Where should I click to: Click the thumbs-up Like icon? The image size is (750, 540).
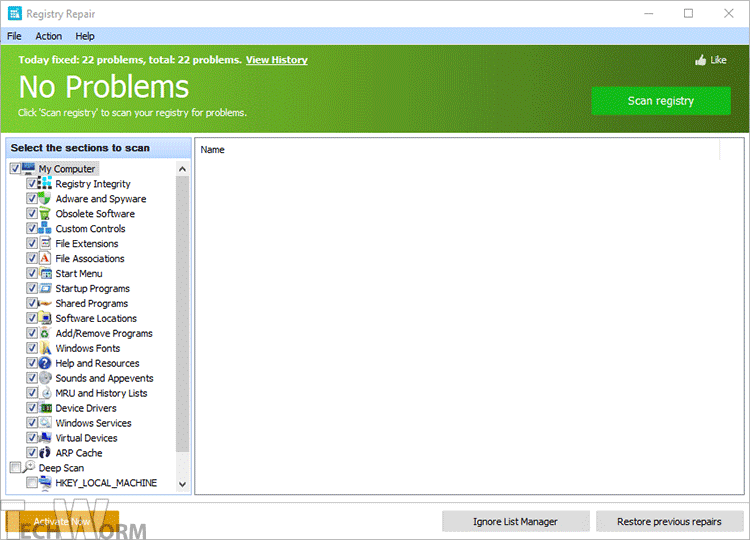click(x=701, y=60)
